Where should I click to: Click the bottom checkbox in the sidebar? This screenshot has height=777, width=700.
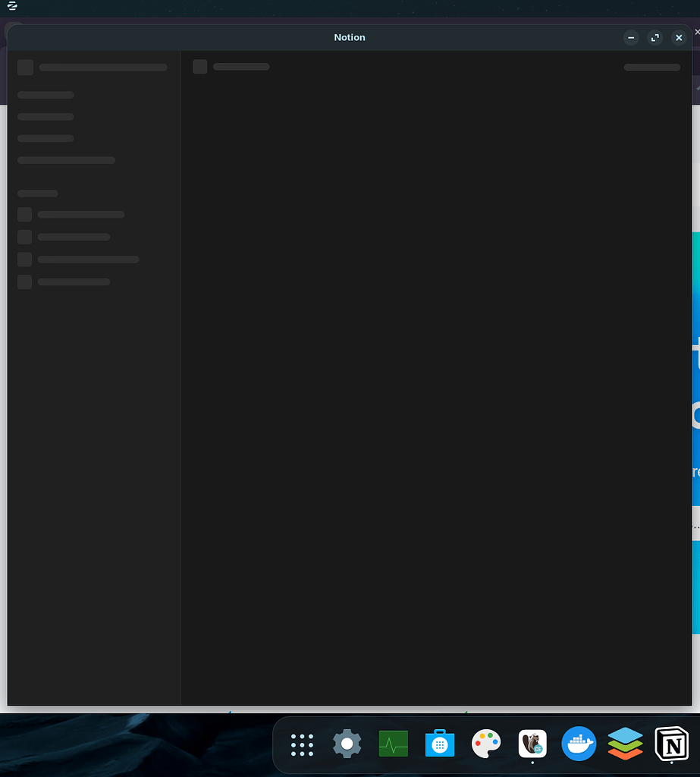pyautogui.click(x=24, y=282)
